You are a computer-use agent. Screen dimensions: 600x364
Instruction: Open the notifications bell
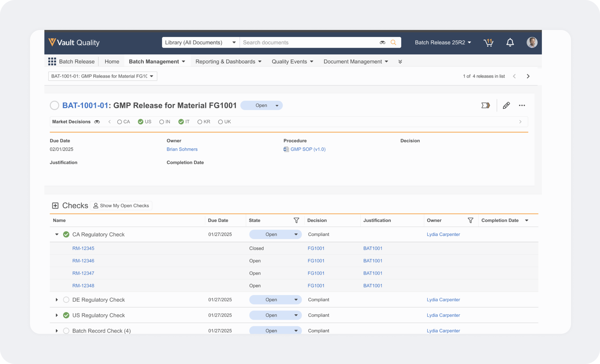tap(510, 42)
